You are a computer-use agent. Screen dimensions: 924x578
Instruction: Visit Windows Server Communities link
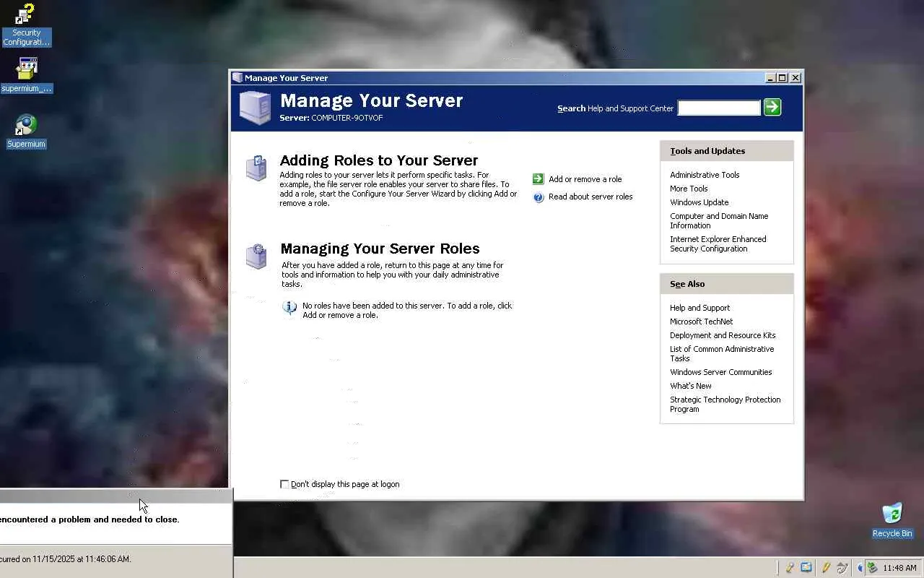tap(720, 372)
